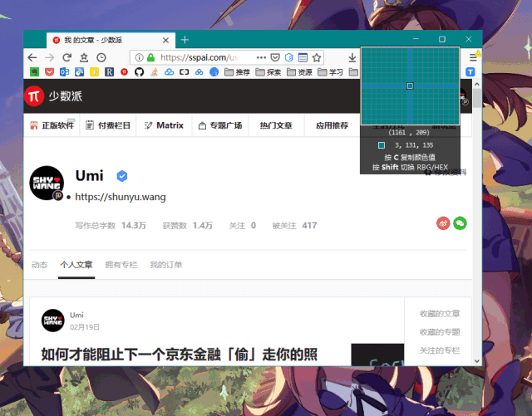
Task: Open the bookmarks library star-tray icon
Action: click(84, 57)
